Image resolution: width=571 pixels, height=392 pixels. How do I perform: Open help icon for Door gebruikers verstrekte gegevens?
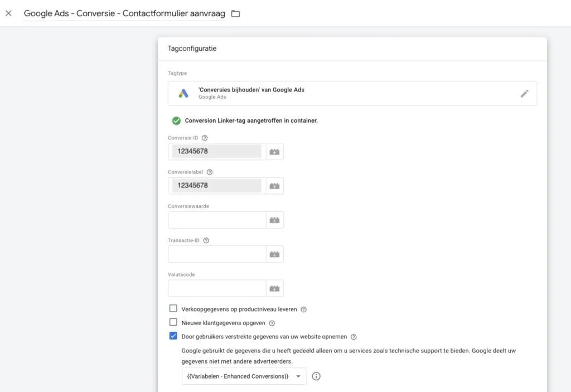click(354, 337)
